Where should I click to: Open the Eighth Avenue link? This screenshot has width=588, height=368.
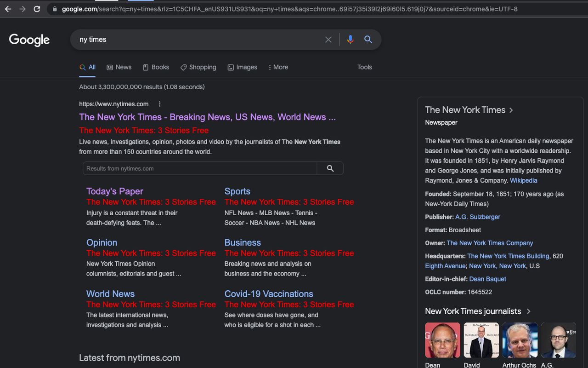(x=446, y=266)
